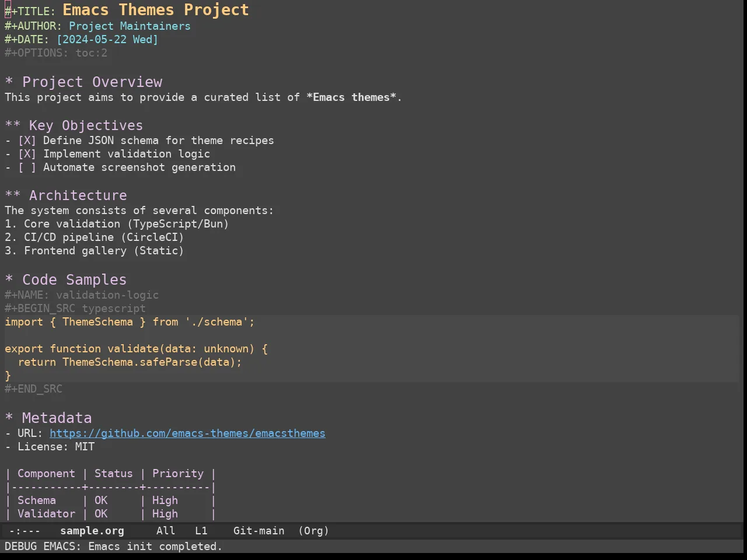Click the Architecture heading text
Screen dimensions: 747x560
tap(78, 195)
